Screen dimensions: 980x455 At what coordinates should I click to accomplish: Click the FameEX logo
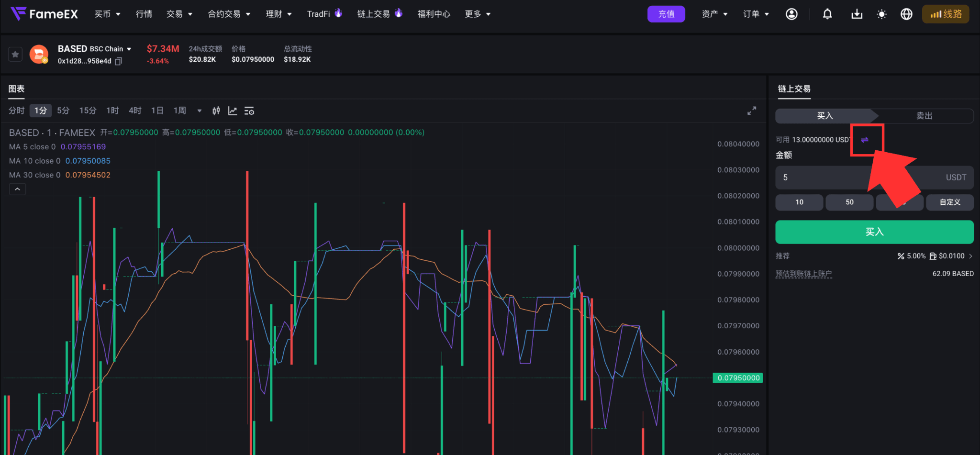click(44, 14)
